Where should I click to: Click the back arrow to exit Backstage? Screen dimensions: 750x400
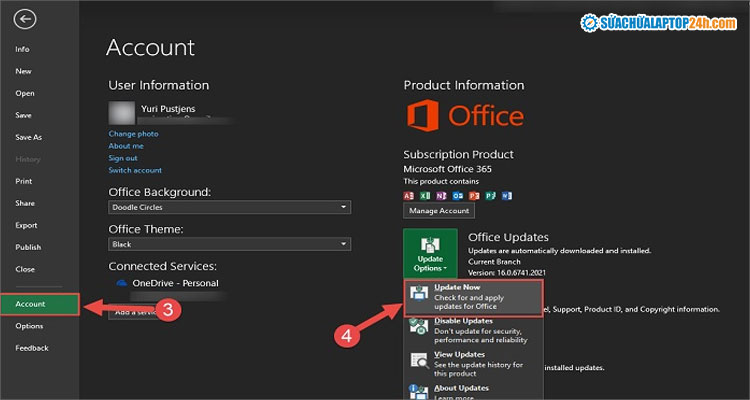26,18
